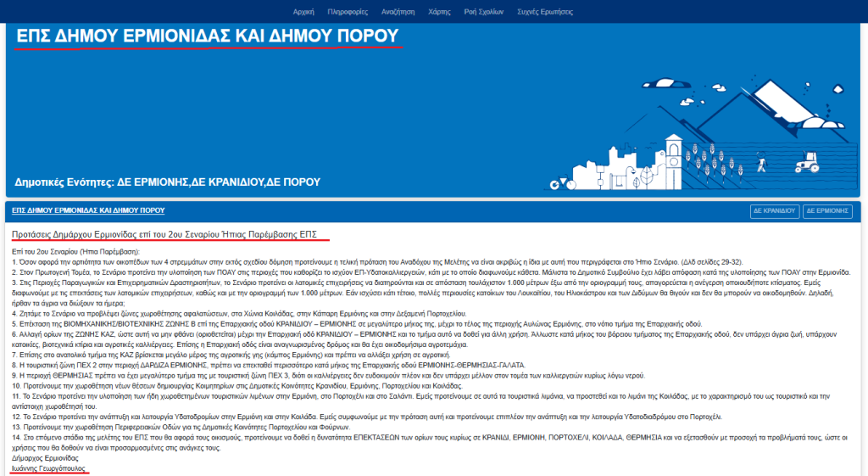Image resolution: width=868 pixels, height=476 pixels.
Task: Click proposal item 7 about ανατολικό τμήμα της ΚΑΖ
Action: (231, 355)
